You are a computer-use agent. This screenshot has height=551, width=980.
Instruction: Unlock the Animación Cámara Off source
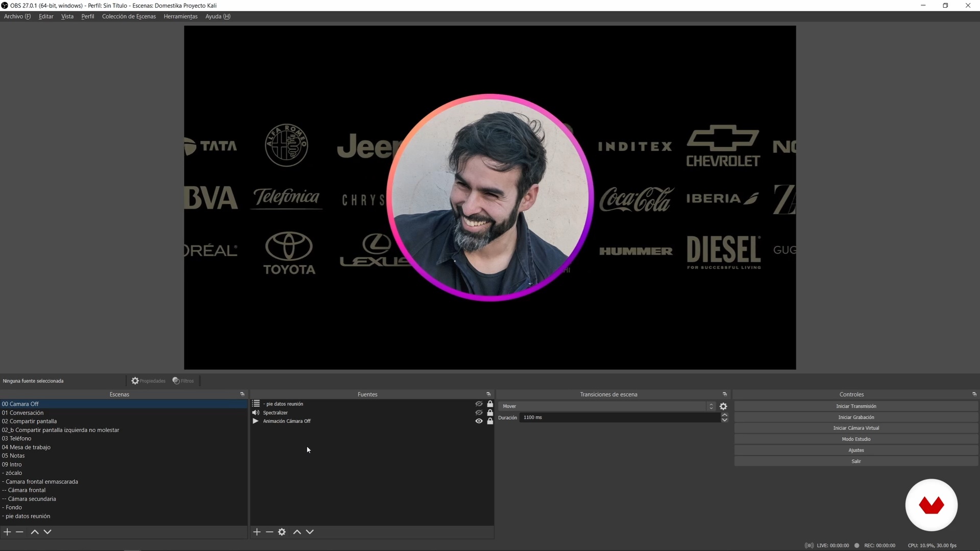(490, 421)
